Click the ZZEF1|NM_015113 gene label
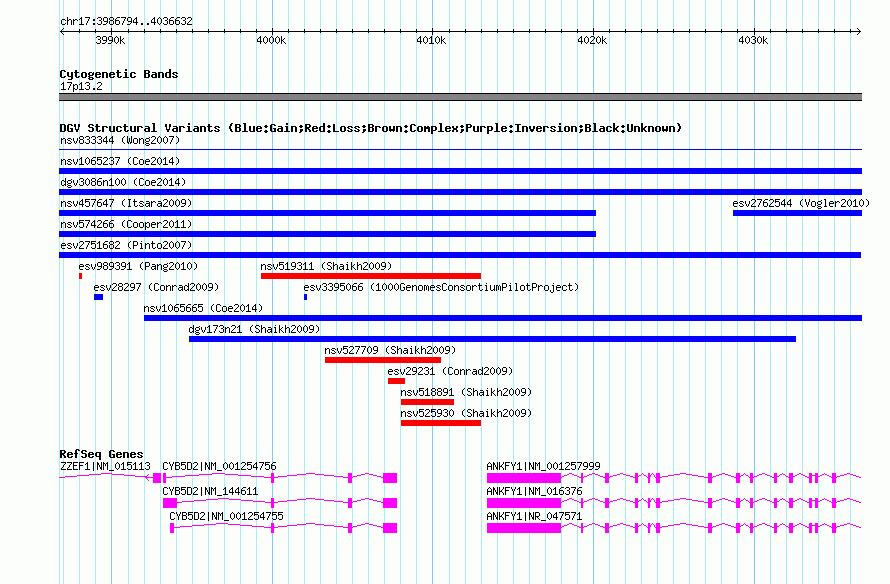The image size is (890, 584). tap(105, 466)
